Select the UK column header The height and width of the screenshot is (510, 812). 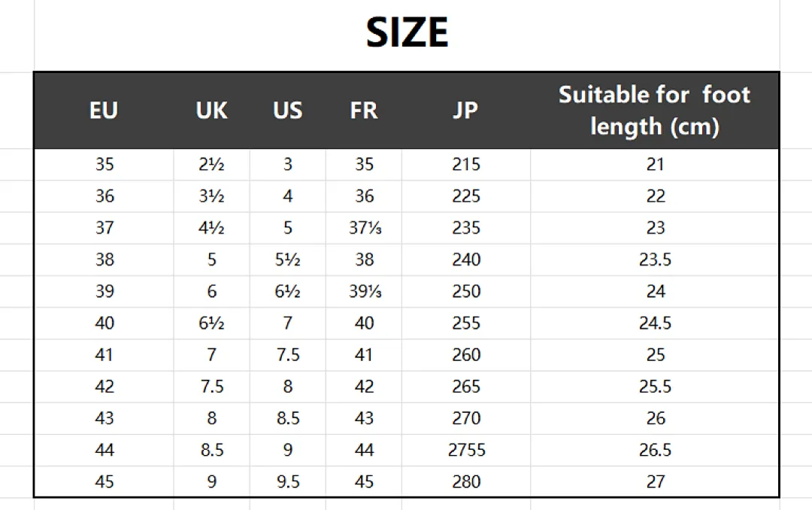211,111
